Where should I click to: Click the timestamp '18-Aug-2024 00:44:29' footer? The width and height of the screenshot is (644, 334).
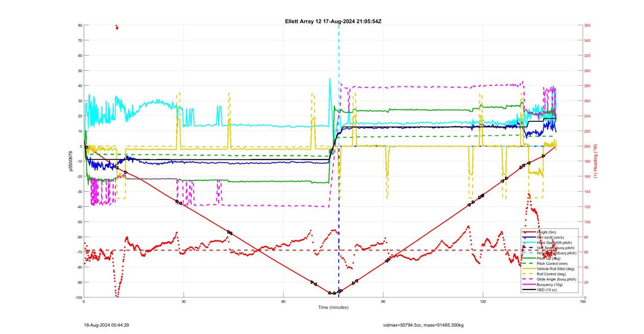tap(106, 325)
